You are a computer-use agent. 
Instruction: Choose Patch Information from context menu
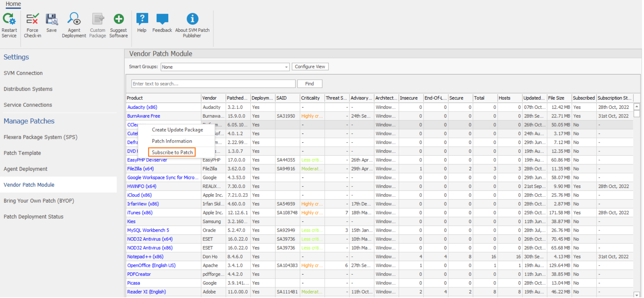172,141
